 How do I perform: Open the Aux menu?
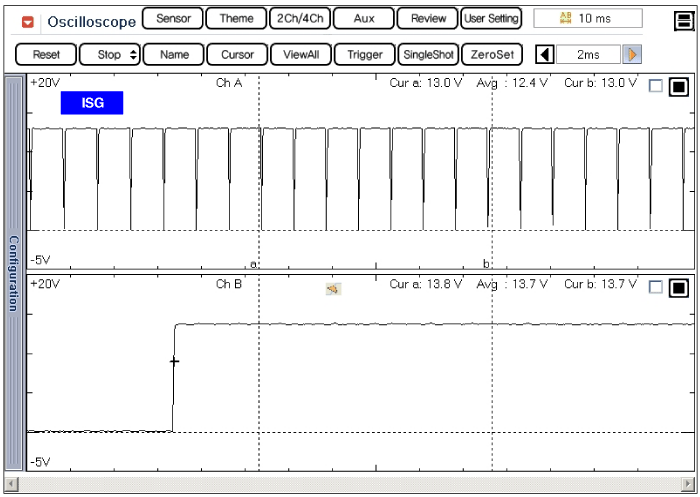[364, 19]
